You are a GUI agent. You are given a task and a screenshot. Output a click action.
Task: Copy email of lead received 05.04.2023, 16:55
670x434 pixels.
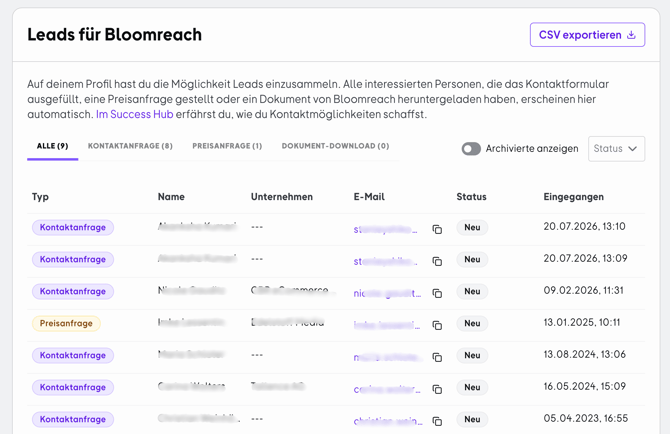[437, 422]
